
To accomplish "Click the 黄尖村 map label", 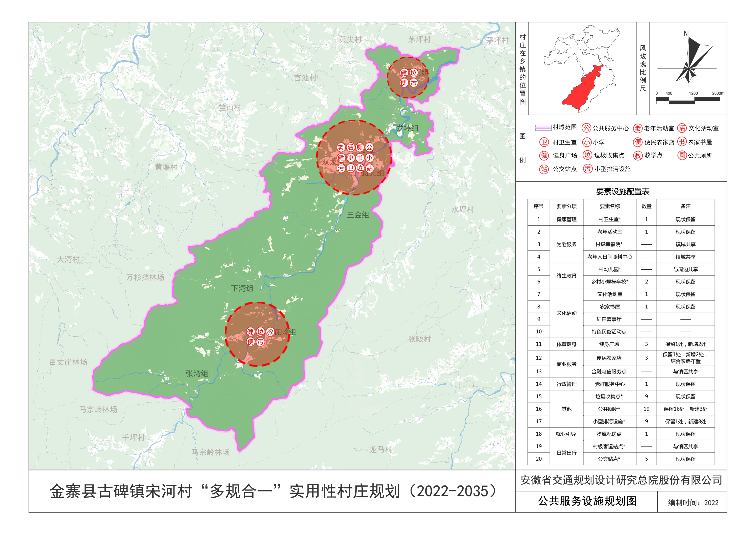I will tap(350, 39).
